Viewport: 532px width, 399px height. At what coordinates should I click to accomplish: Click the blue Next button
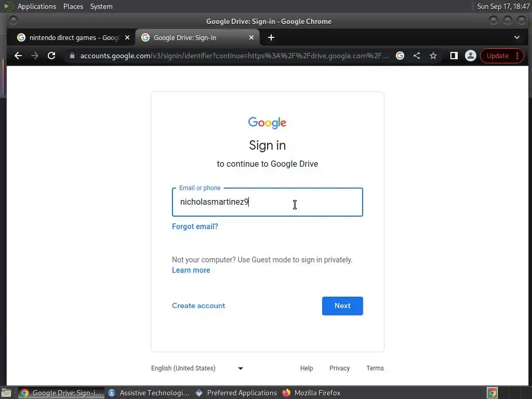point(342,305)
